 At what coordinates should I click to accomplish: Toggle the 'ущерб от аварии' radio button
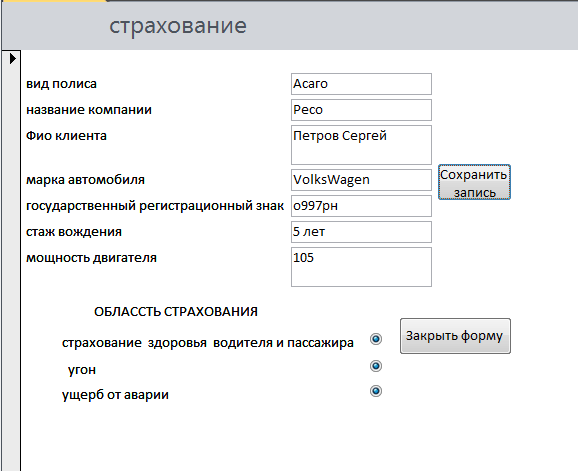pyautogui.click(x=376, y=391)
